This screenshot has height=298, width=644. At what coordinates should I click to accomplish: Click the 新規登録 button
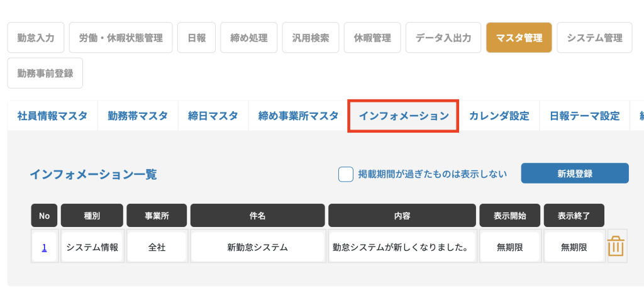[x=575, y=174]
